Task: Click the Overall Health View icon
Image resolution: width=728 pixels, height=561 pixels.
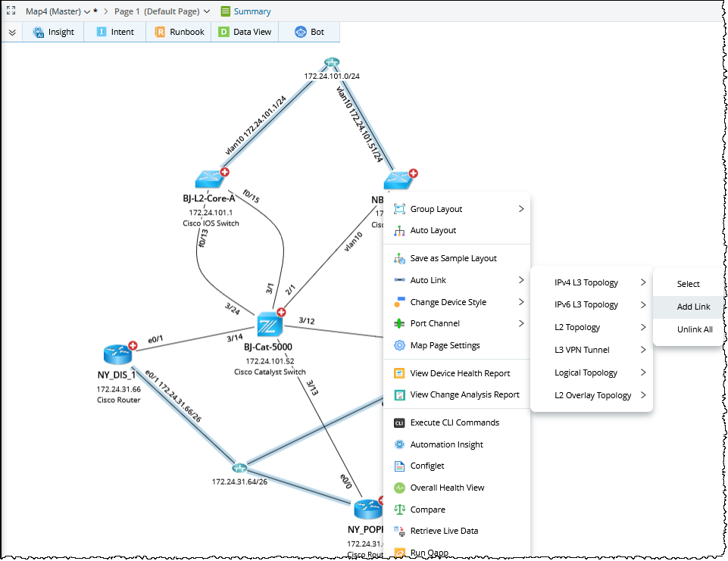Action: click(399, 488)
